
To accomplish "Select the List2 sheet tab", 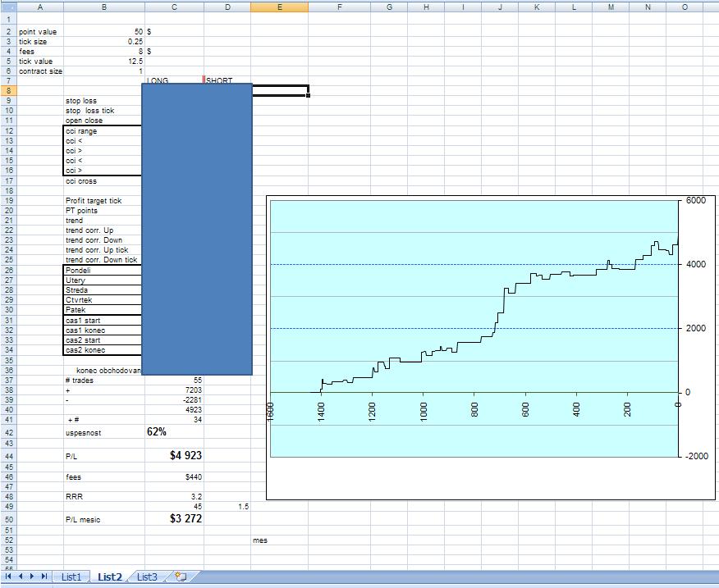I will click(x=110, y=577).
